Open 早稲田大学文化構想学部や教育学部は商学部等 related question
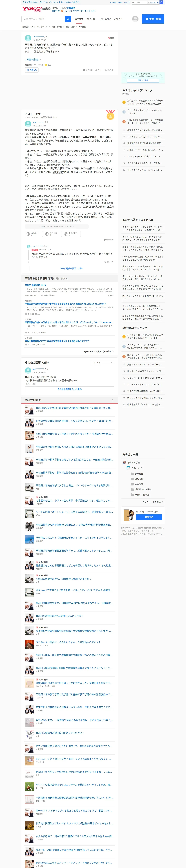186x868 pixels. (x=65, y=304)
